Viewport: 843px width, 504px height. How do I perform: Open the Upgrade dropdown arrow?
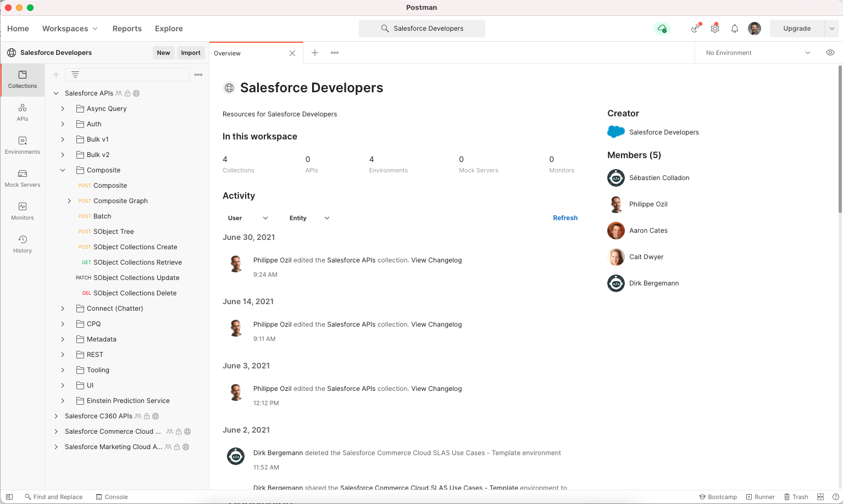pyautogui.click(x=832, y=29)
